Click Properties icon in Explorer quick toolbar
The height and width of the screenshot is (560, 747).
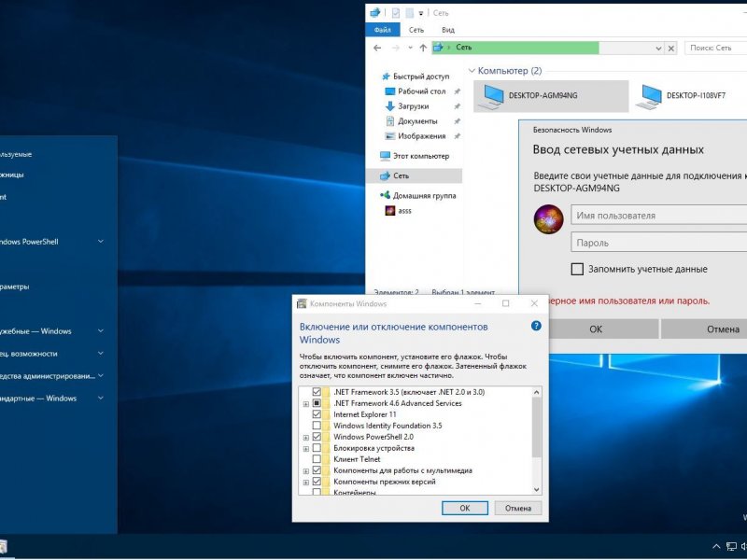[x=395, y=13]
